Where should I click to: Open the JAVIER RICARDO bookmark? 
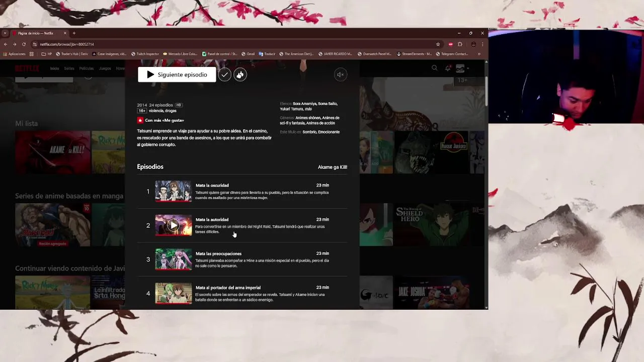point(335,54)
